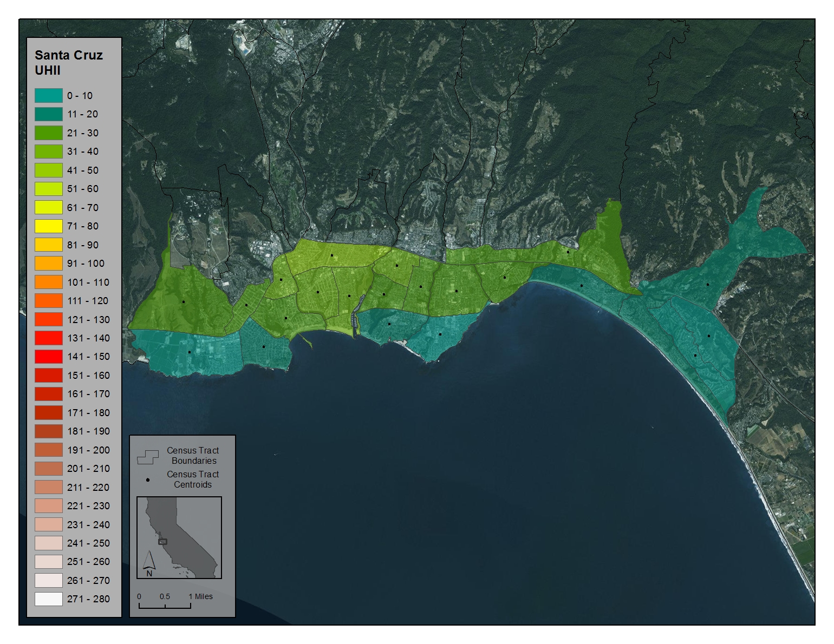Click the miles scale bar

165,606
